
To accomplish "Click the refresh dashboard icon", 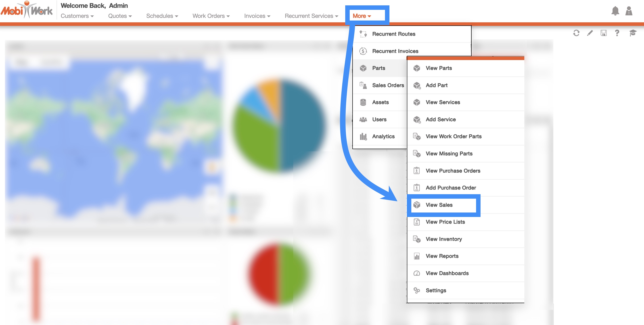I will 576,33.
